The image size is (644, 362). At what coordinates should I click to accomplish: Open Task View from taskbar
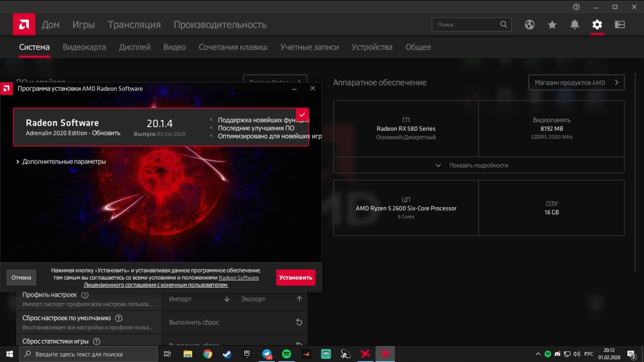(x=168, y=354)
